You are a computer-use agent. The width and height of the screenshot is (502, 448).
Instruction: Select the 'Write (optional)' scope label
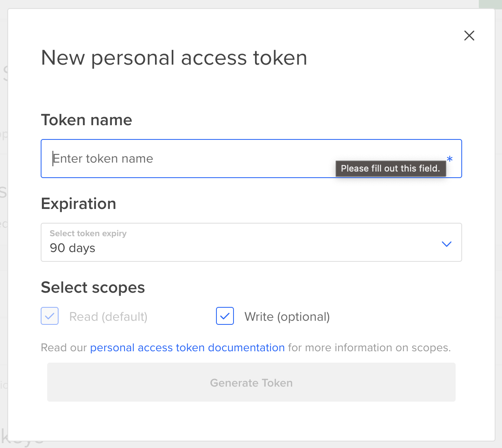click(x=287, y=317)
